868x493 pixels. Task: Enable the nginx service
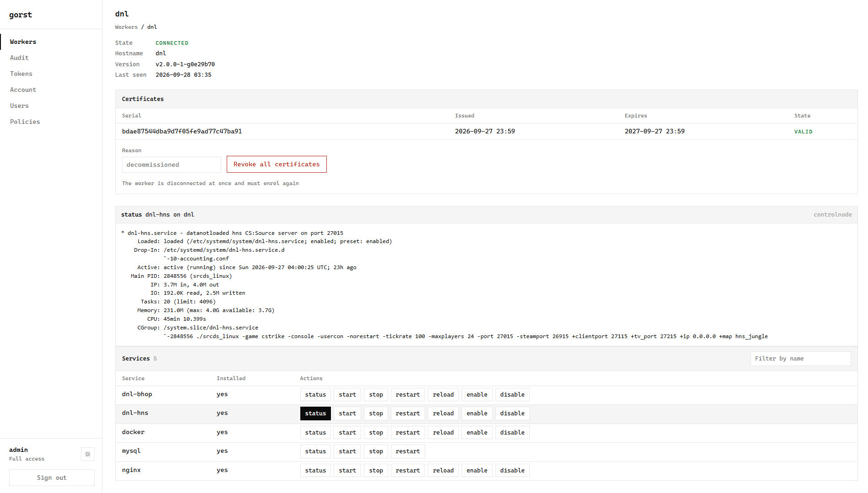point(477,471)
